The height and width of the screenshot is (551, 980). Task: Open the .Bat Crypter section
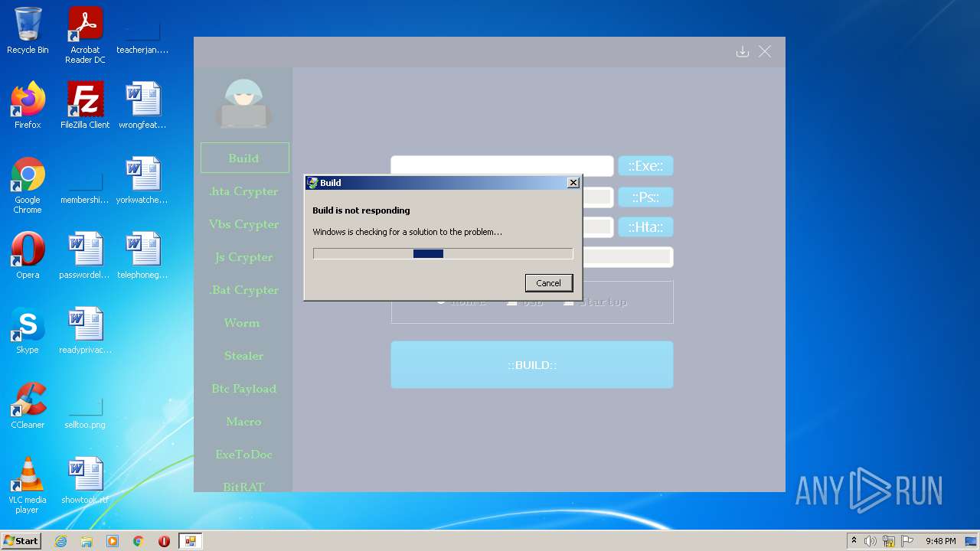244,290
